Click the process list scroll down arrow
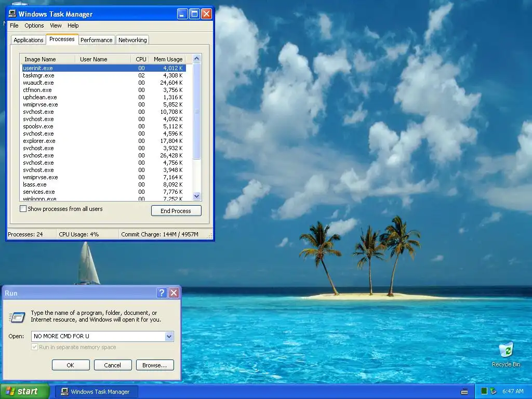Viewport: 532px width, 399px height. (196, 196)
